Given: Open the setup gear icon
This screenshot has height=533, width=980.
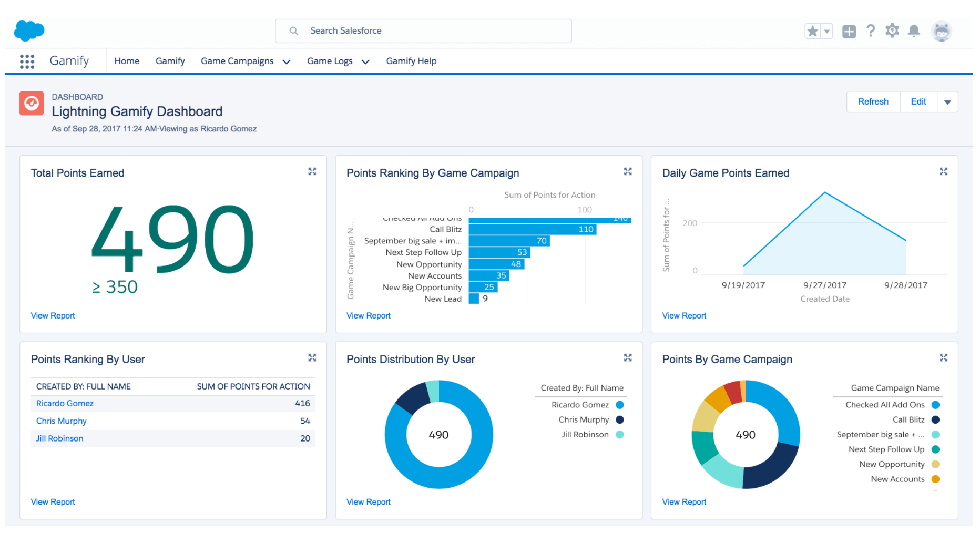Looking at the screenshot, I should pyautogui.click(x=892, y=31).
